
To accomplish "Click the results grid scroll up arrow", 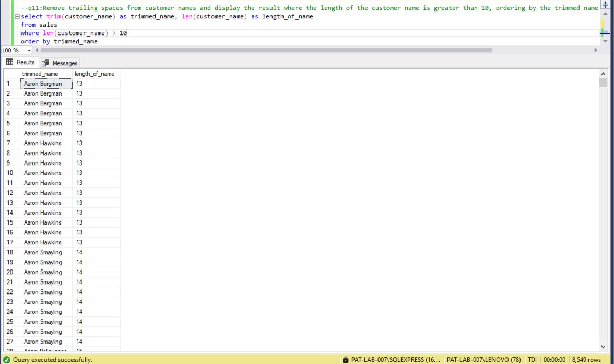I will coord(603,74).
